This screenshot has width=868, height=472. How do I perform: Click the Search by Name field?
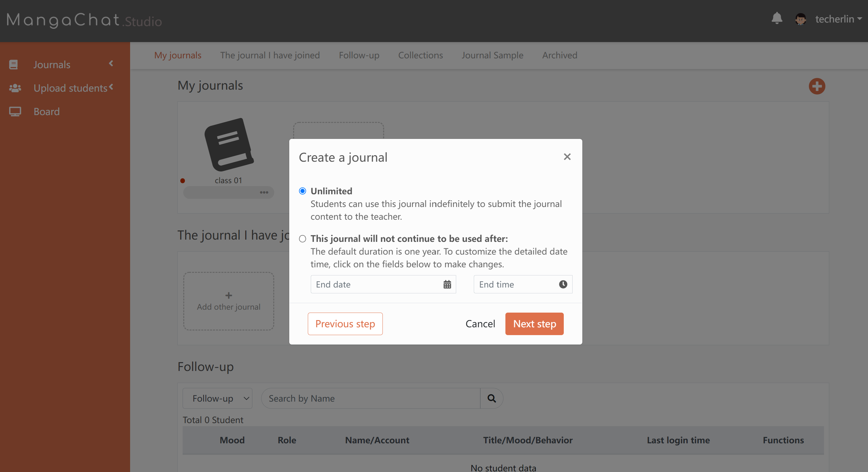[x=370, y=398]
